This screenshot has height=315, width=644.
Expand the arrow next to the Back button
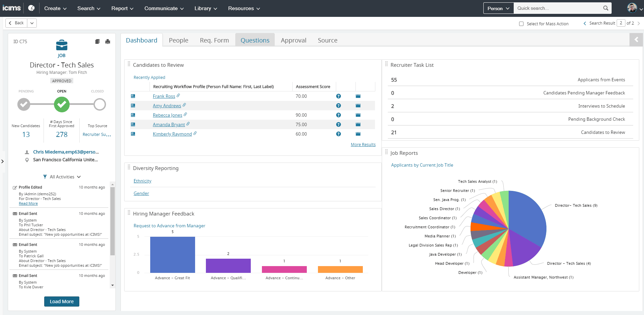click(x=32, y=23)
